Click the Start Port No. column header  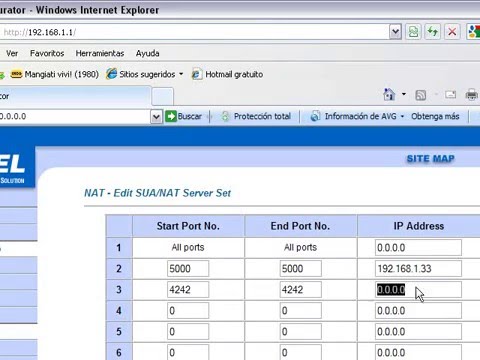tap(188, 226)
